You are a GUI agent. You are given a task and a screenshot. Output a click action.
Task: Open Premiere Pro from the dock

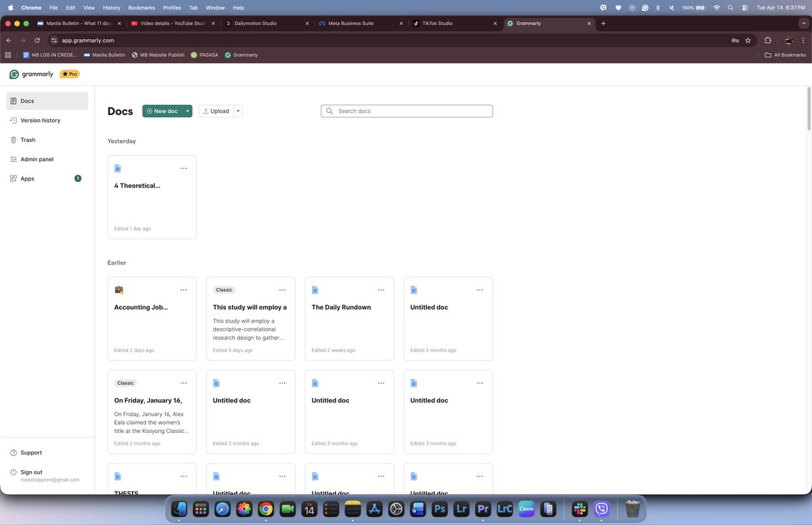[x=483, y=508]
